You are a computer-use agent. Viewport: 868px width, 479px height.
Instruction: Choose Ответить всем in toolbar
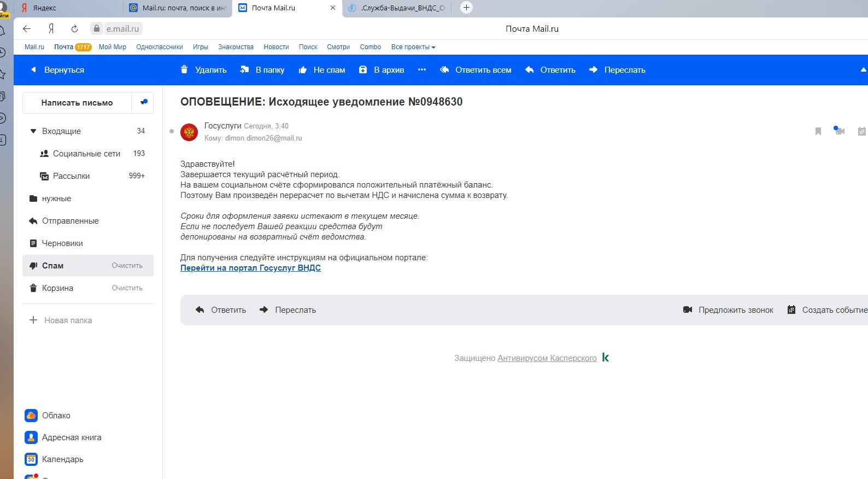click(x=476, y=70)
